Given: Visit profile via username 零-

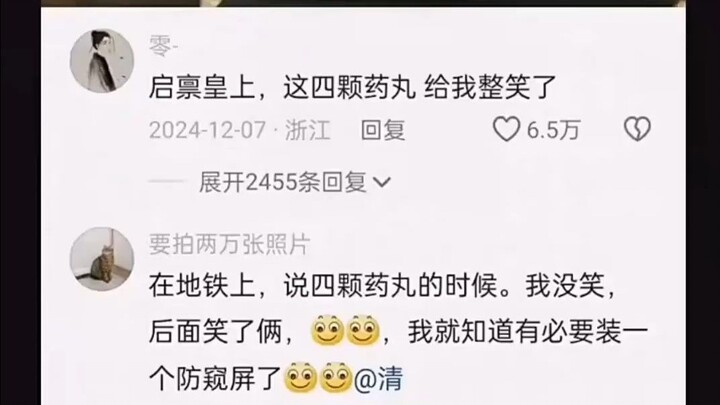Looking at the screenshot, I should pyautogui.click(x=163, y=46).
